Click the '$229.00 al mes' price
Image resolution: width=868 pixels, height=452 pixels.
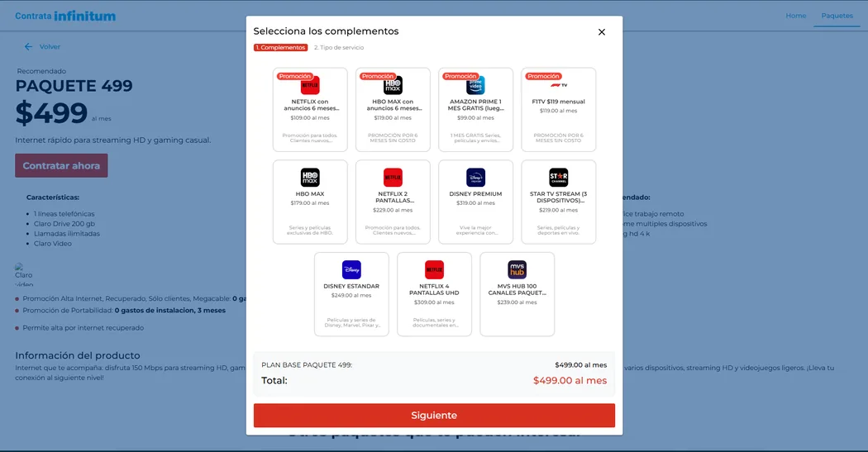pyautogui.click(x=393, y=210)
